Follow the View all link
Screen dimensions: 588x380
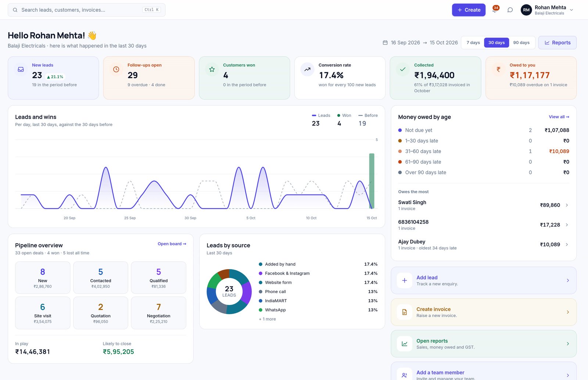click(x=559, y=117)
